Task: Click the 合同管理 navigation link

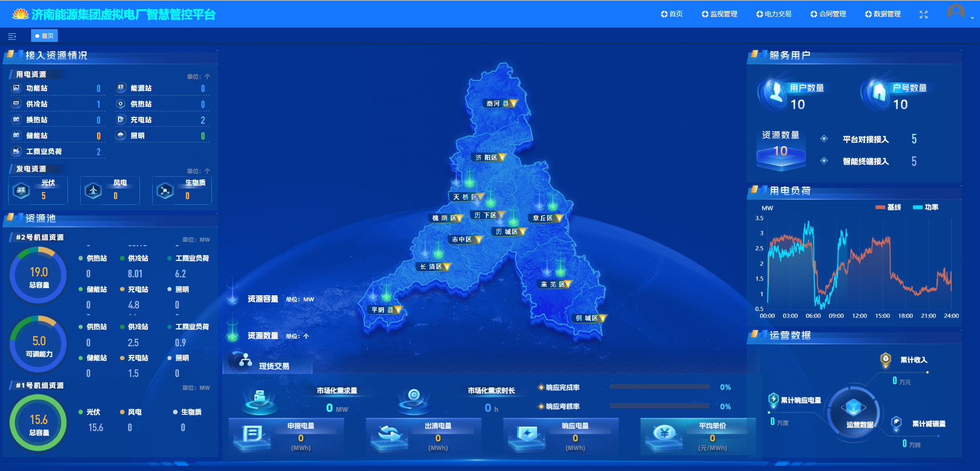Action: tap(828, 14)
